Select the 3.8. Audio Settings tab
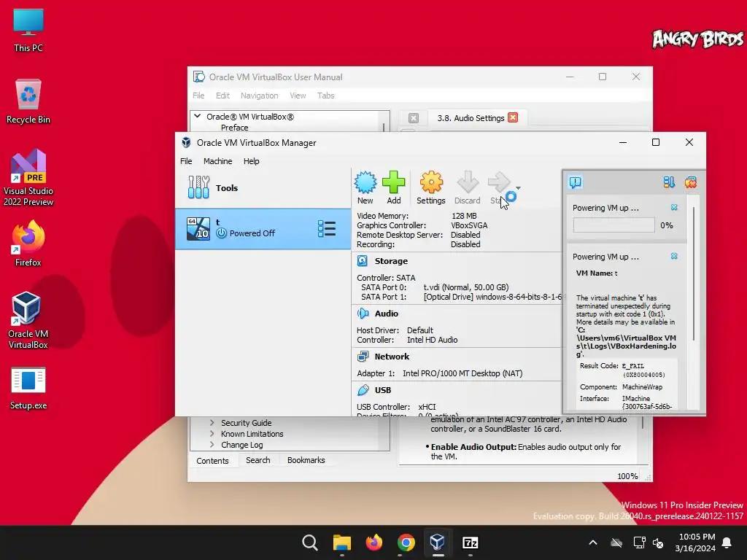 click(471, 118)
